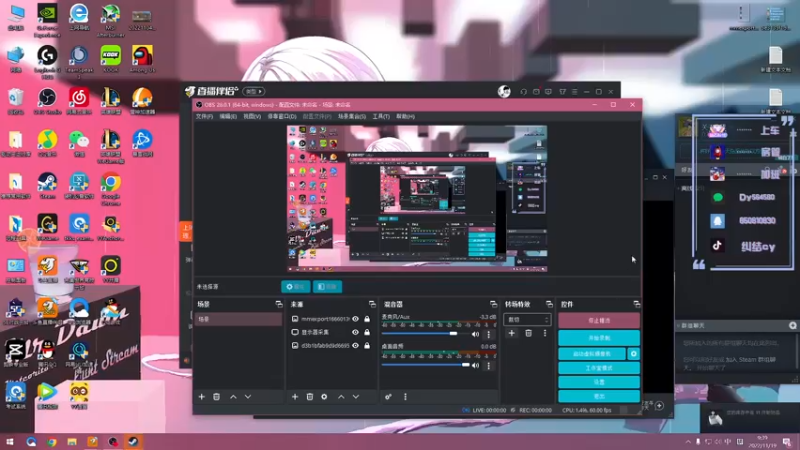This screenshot has height=450, width=800.
Task: Open advanced audio properties with the mixer gears icon
Action: (x=388, y=396)
